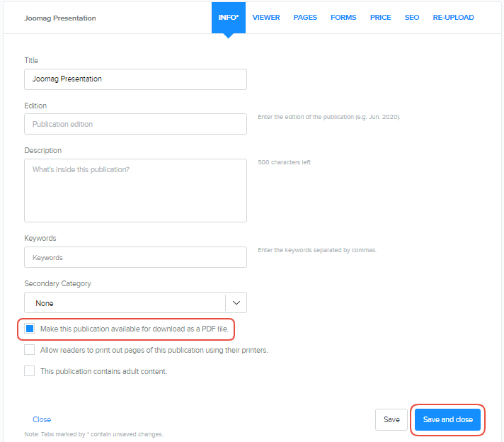Click the Close link
Viewport: 504px width, 442px height.
point(42,419)
